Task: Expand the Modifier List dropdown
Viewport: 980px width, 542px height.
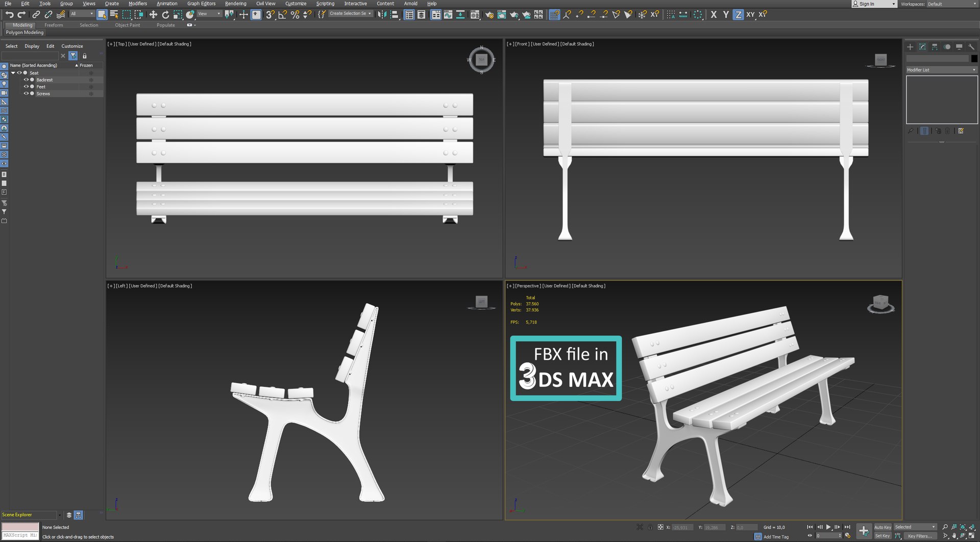Action: coord(941,70)
